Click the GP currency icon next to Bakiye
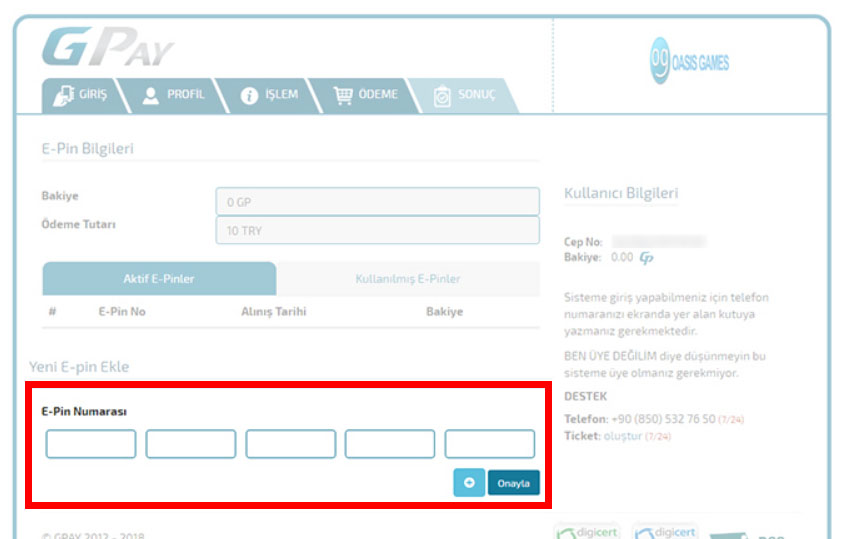Screen dimensions: 843x539 [646, 258]
